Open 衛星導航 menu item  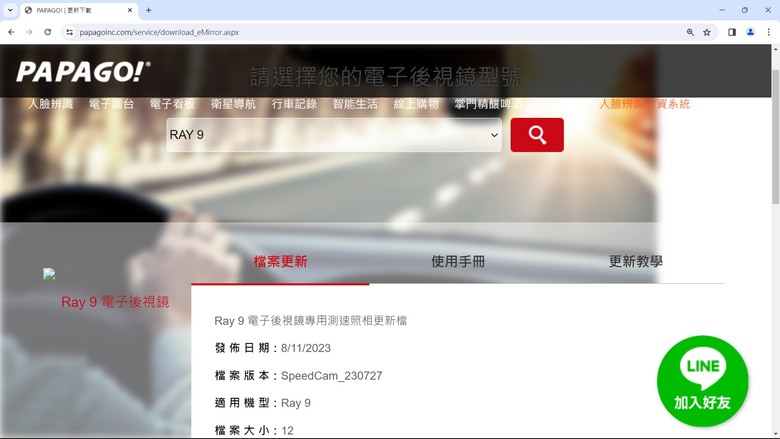click(x=233, y=104)
